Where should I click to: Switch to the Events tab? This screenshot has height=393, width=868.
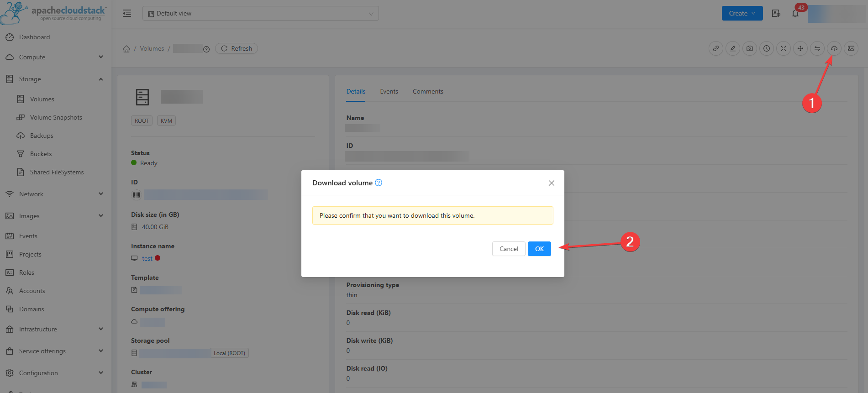(x=389, y=91)
